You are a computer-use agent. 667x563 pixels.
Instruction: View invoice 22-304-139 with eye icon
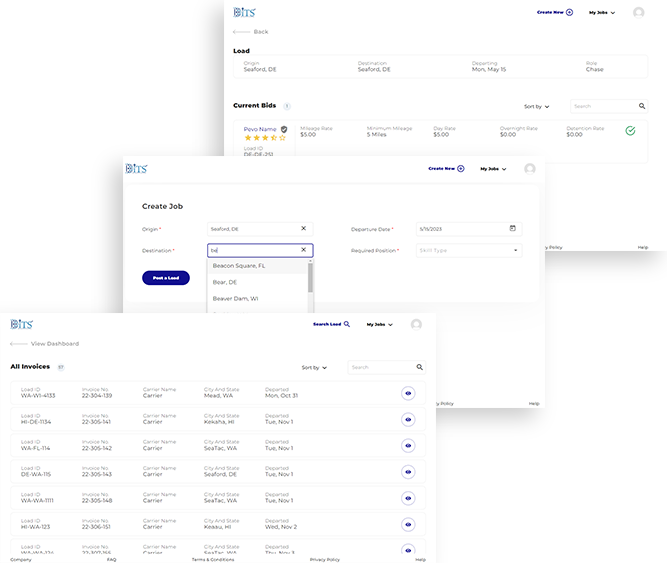click(408, 394)
